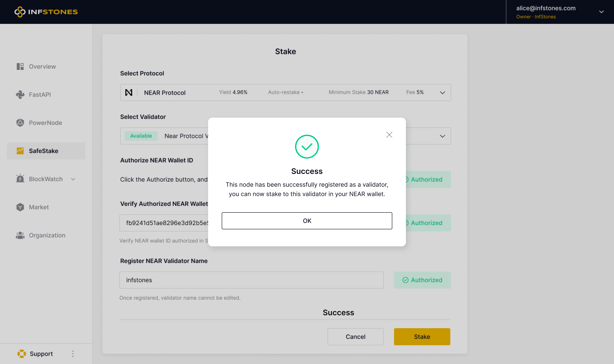Open the Select Validator dropdown arrow

pyautogui.click(x=442, y=136)
